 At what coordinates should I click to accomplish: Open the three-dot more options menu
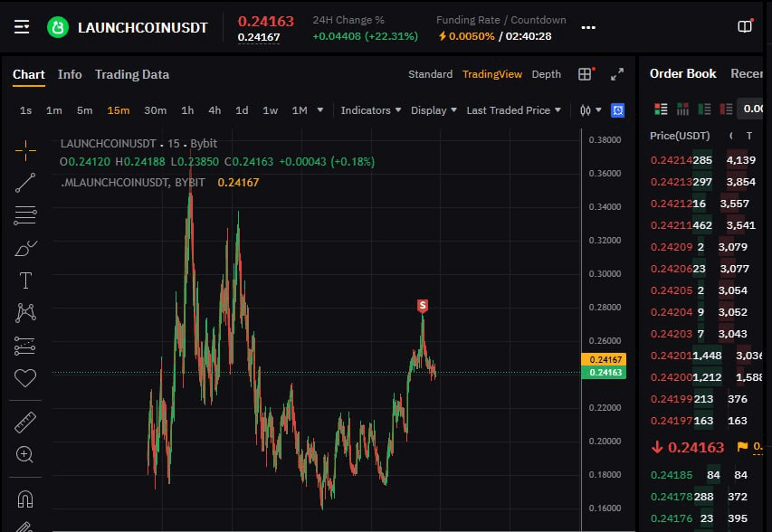pos(588,27)
